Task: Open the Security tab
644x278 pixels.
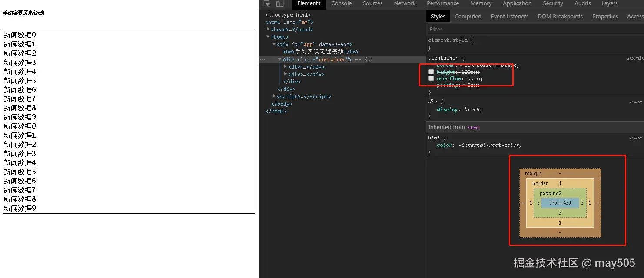Action: point(553,3)
